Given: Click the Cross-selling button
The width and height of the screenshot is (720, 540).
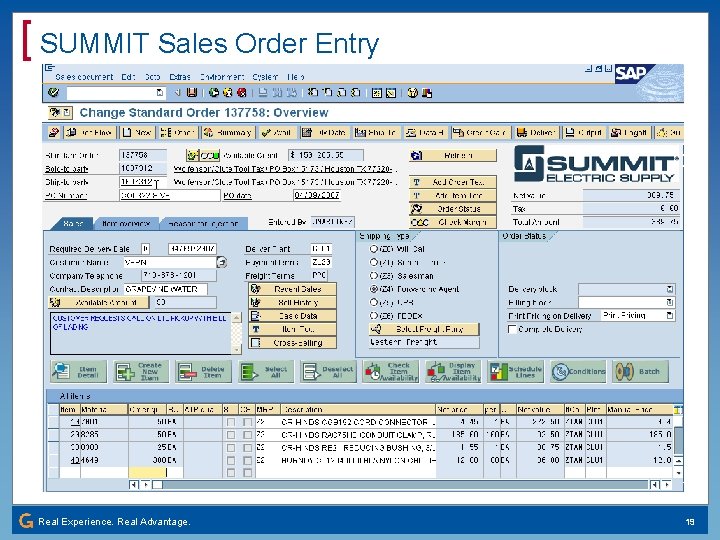Looking at the screenshot, I should [x=292, y=343].
